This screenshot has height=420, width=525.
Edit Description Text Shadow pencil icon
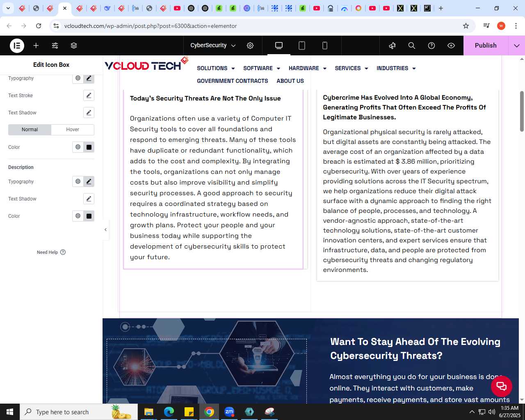(89, 199)
